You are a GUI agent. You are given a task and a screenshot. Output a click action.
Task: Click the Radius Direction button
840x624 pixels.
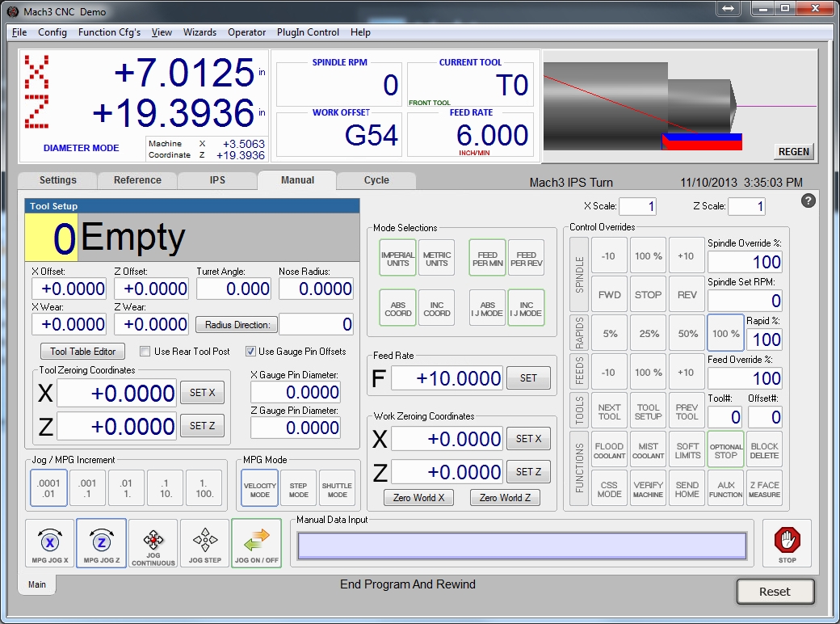pyautogui.click(x=237, y=325)
